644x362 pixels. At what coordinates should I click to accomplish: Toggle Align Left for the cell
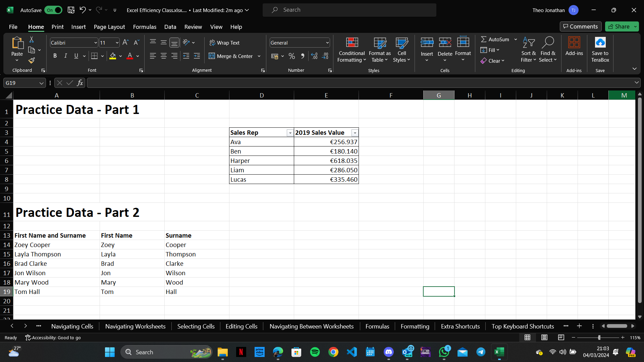153,56
